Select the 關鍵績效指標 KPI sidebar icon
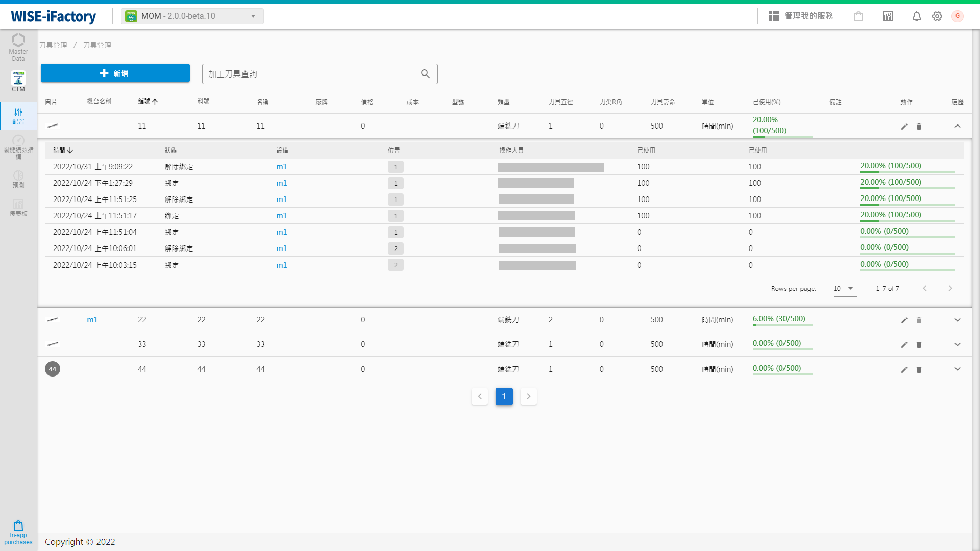Screen dimensions: 980x551 [18, 146]
